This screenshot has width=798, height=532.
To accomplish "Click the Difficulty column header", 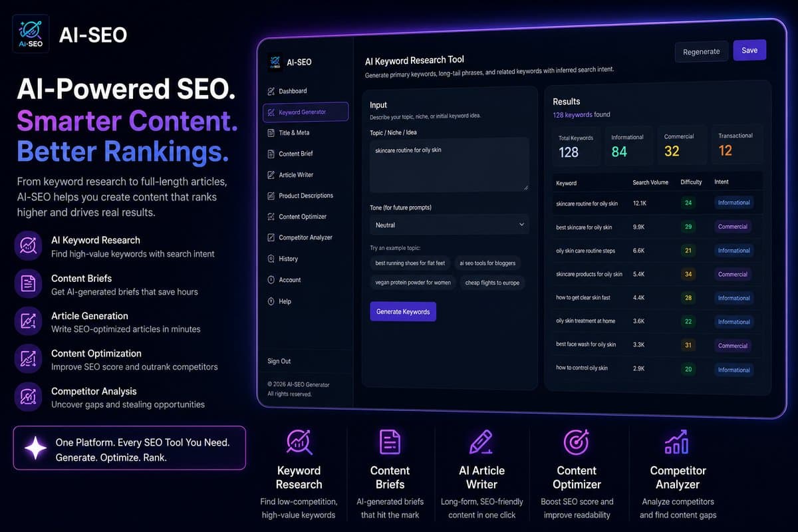I will click(691, 182).
